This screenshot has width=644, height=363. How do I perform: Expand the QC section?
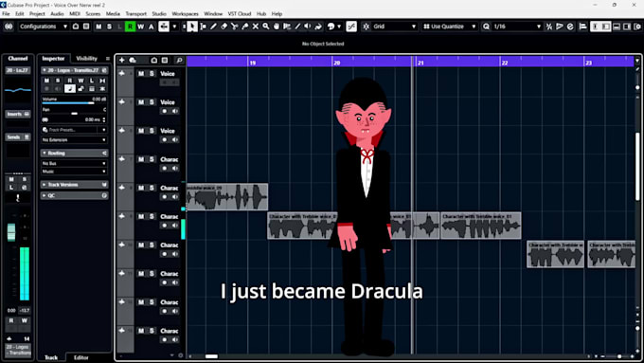tap(74, 195)
